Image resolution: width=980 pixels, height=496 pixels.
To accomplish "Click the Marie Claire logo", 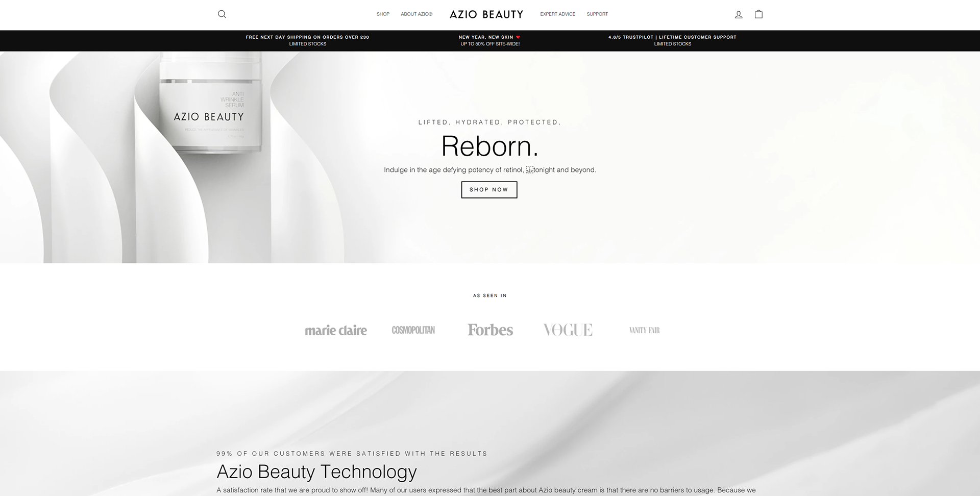I will (x=336, y=330).
